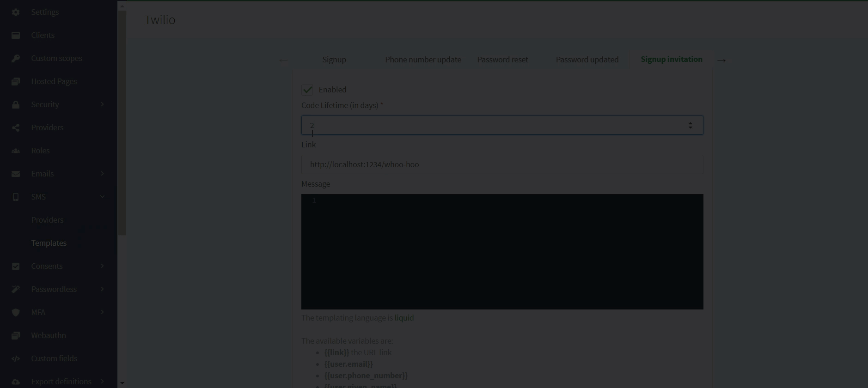Click the Twilio page title
868x388 pixels.
(160, 20)
